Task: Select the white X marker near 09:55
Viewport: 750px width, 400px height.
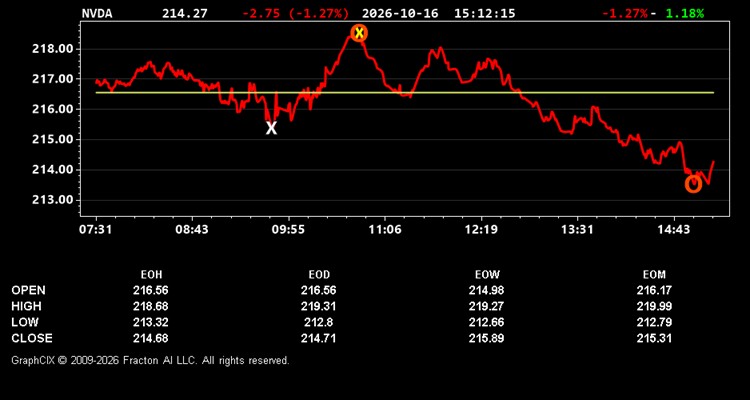Action: (x=271, y=128)
